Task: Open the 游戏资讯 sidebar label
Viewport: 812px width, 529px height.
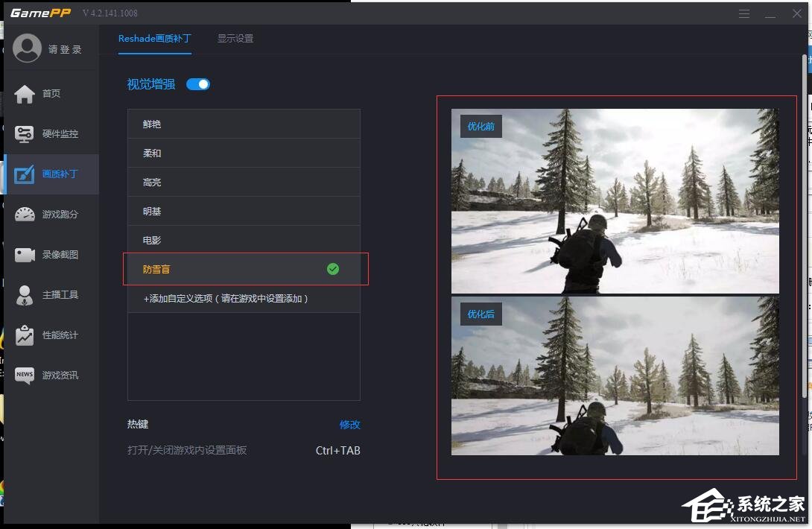Action: tap(60, 375)
